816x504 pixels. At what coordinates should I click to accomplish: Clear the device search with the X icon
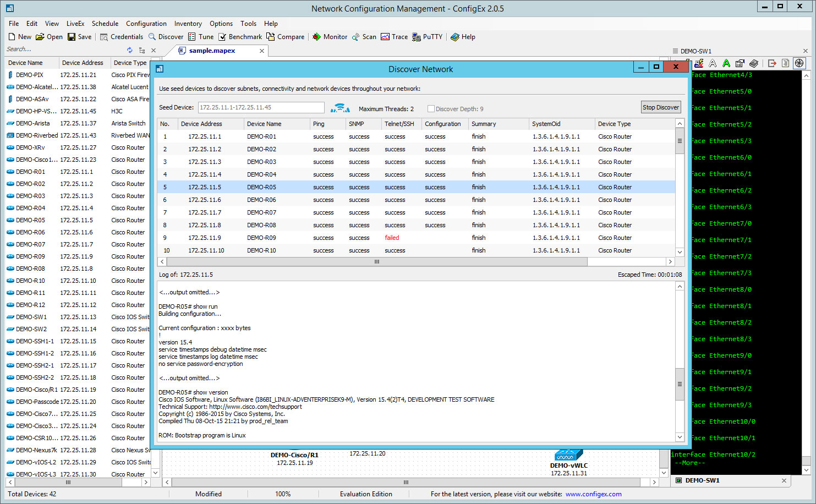[x=154, y=50]
